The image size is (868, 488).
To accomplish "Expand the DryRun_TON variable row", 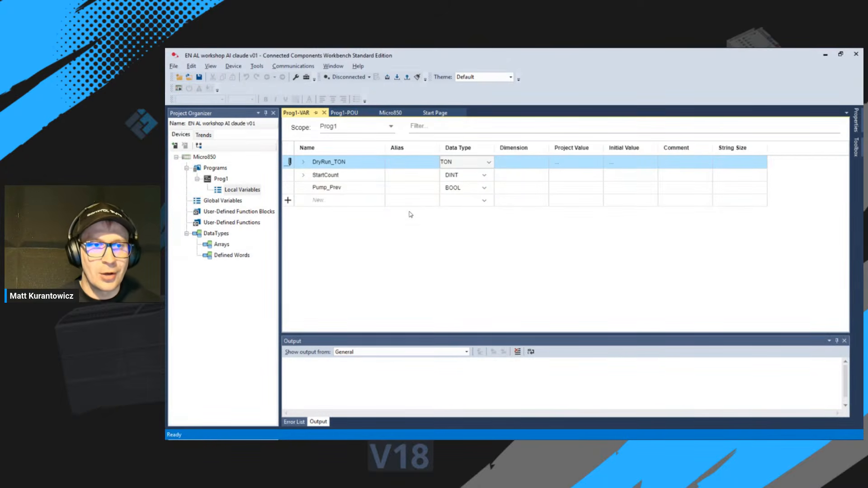I will click(303, 162).
